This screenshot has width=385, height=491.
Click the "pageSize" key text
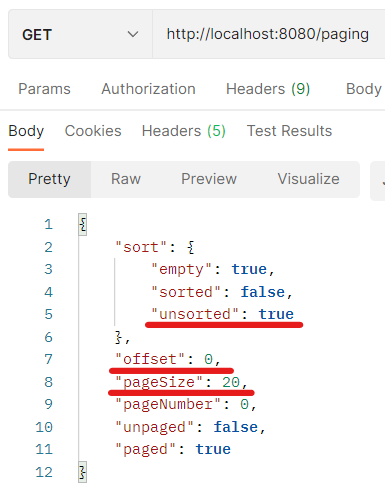click(x=159, y=382)
